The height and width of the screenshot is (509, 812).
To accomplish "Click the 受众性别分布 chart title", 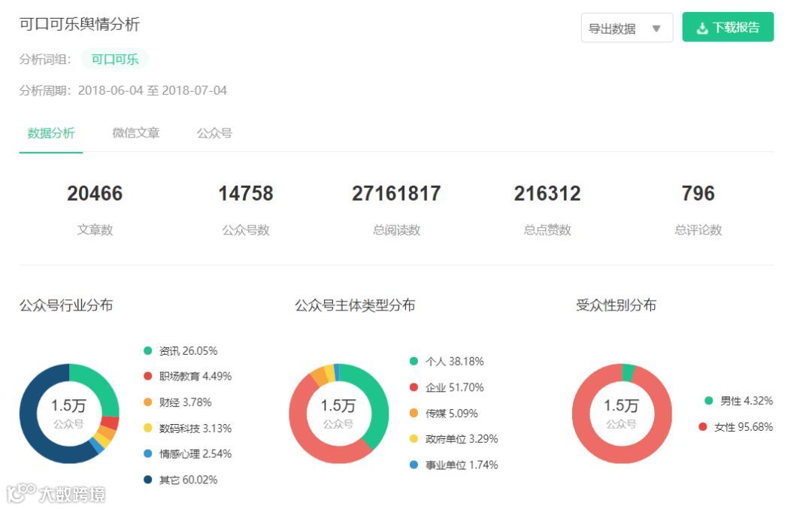I will [616, 305].
